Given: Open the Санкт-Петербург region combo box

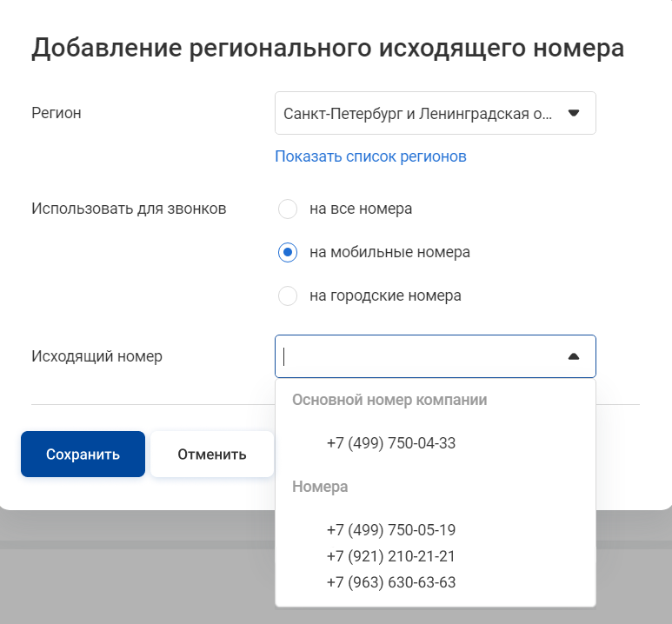Looking at the screenshot, I should tap(435, 113).
